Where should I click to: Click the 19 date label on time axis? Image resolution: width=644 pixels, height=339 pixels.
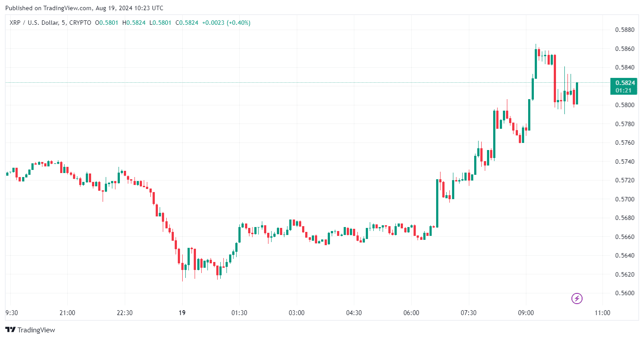point(182,313)
